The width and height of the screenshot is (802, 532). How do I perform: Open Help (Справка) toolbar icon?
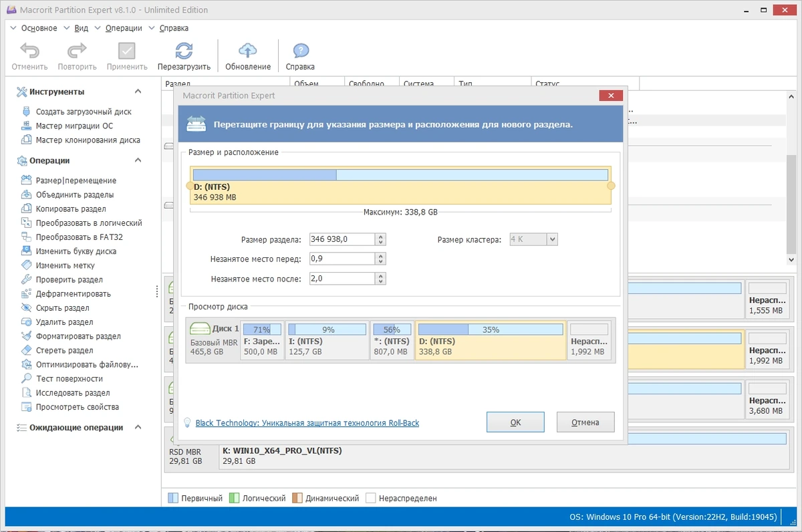(301, 51)
